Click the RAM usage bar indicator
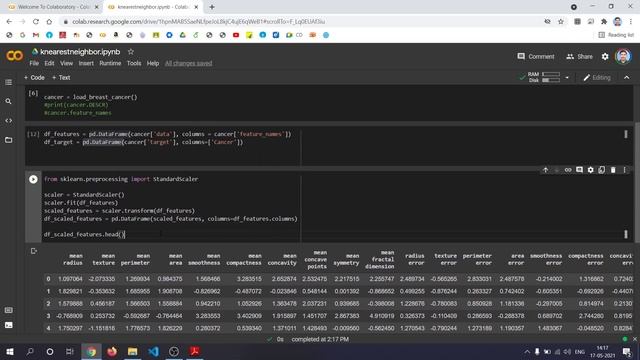 [551, 74]
